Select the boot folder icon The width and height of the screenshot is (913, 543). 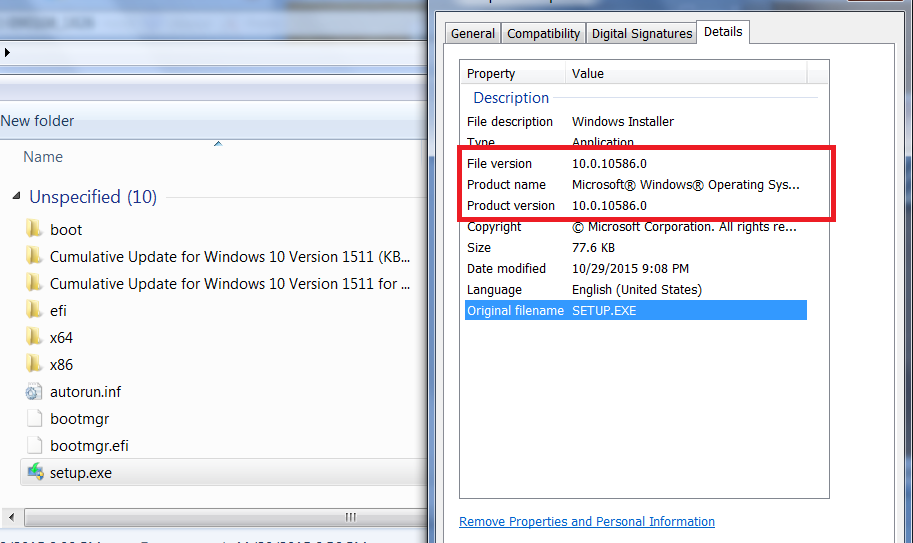[x=34, y=229]
